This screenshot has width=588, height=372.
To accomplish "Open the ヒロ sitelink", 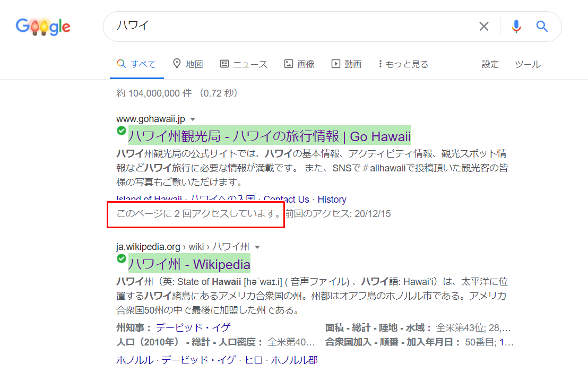I will 254,360.
